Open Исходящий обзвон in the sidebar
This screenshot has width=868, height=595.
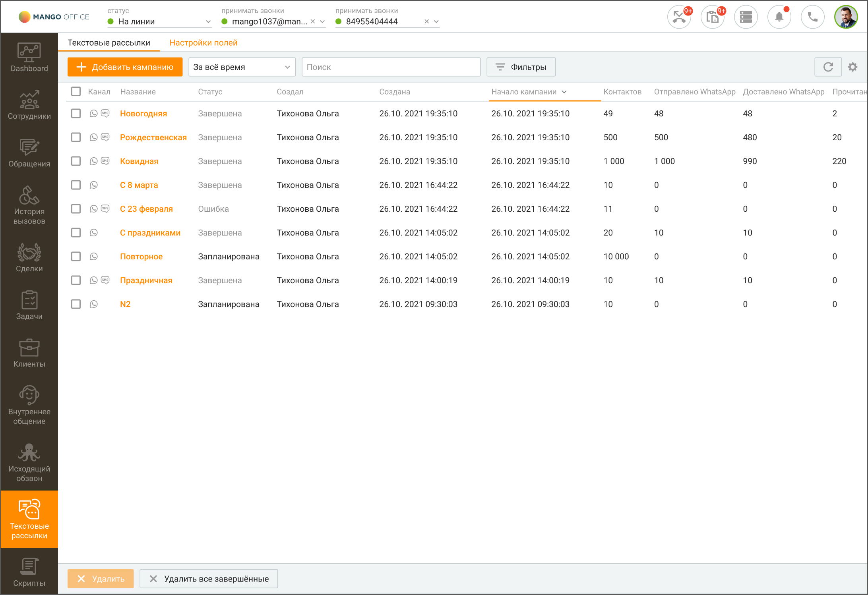[29, 463]
